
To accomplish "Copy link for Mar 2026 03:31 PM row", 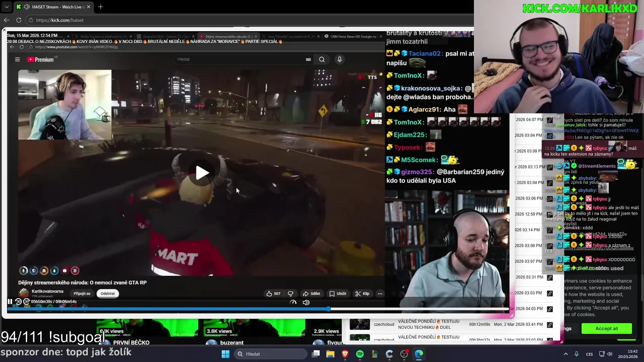I will [550, 278].
